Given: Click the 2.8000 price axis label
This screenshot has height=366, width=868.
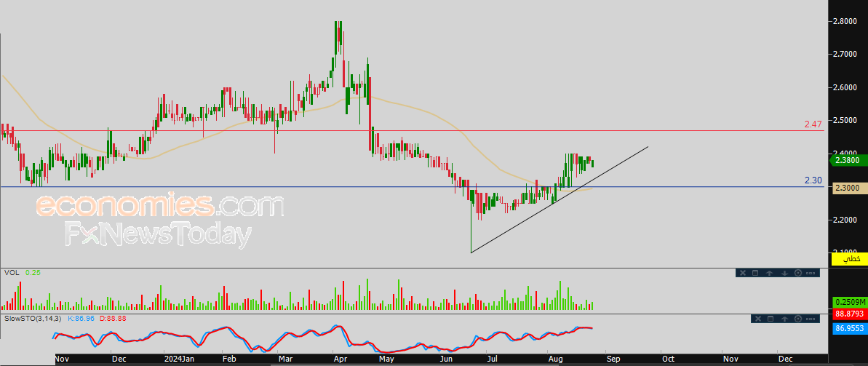Looking at the screenshot, I should pos(845,21).
